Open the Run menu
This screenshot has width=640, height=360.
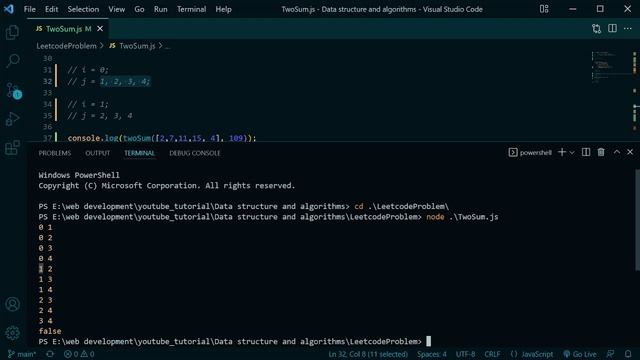(x=160, y=9)
